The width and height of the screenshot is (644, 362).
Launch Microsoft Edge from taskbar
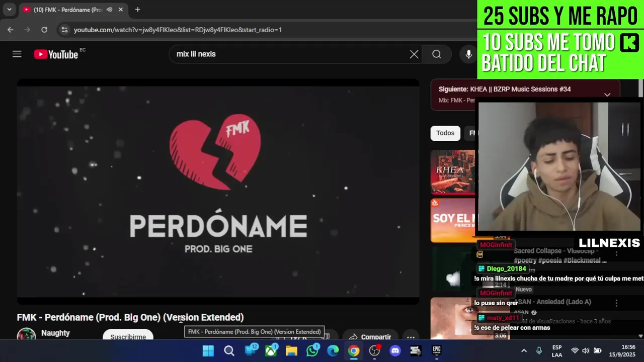(x=333, y=350)
